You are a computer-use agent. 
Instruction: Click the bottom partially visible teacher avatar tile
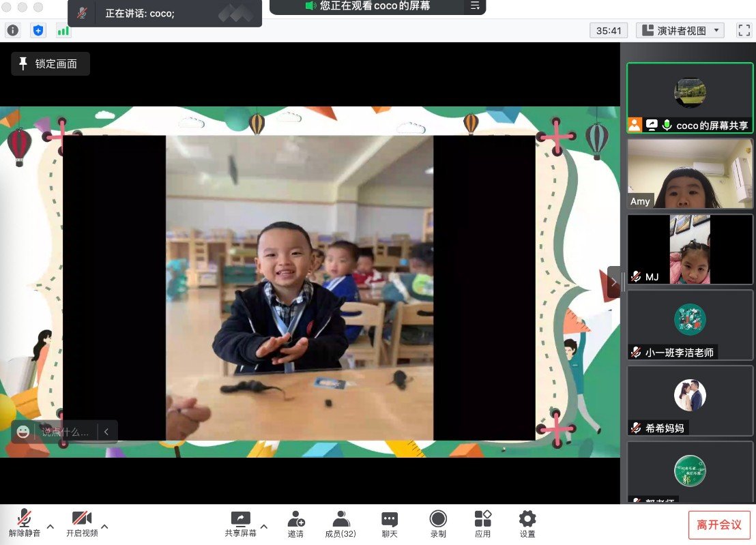(x=690, y=473)
